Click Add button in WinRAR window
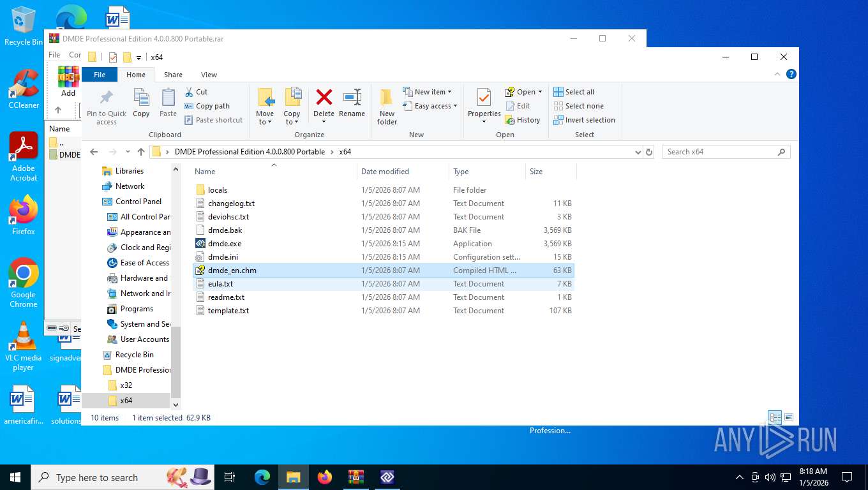Viewport: 868px width, 490px height. (68, 81)
